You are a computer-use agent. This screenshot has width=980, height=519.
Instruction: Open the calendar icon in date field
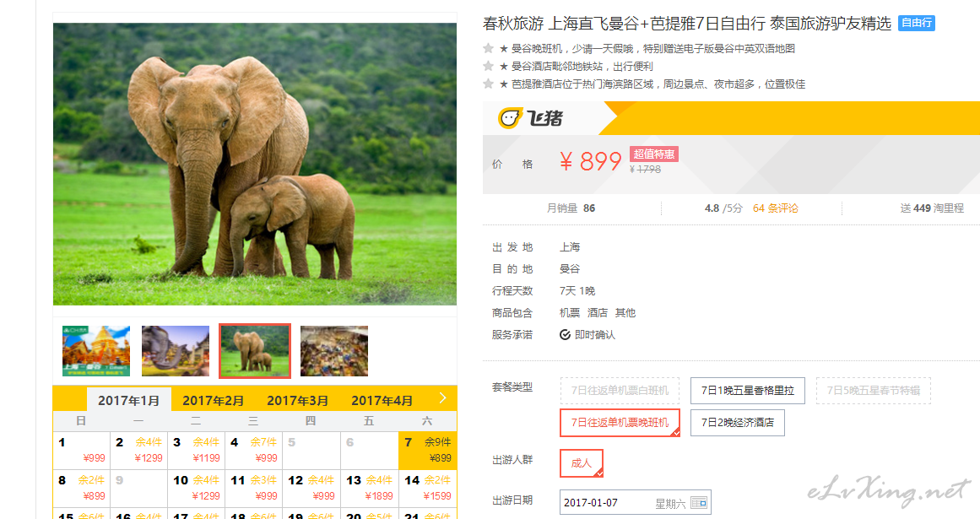(x=699, y=503)
